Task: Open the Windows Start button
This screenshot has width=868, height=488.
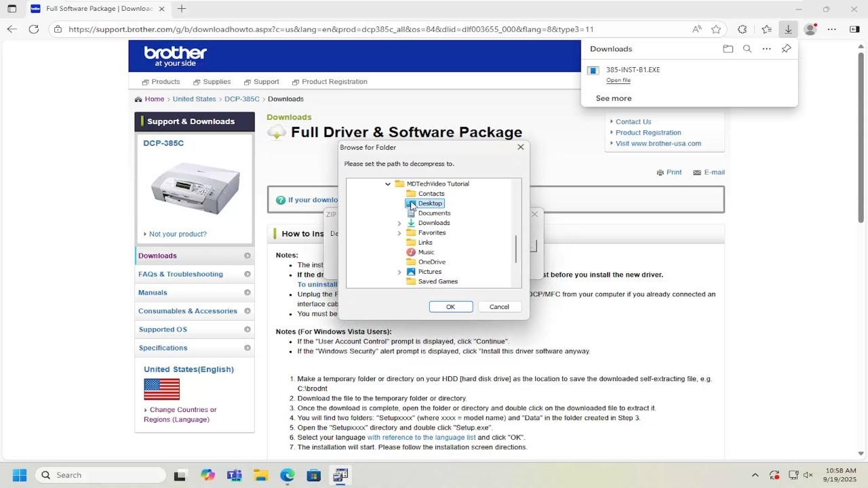Action: [19, 475]
